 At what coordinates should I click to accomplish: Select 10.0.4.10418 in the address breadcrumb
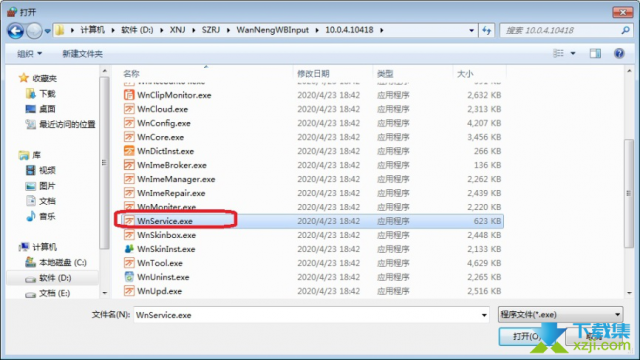349,30
